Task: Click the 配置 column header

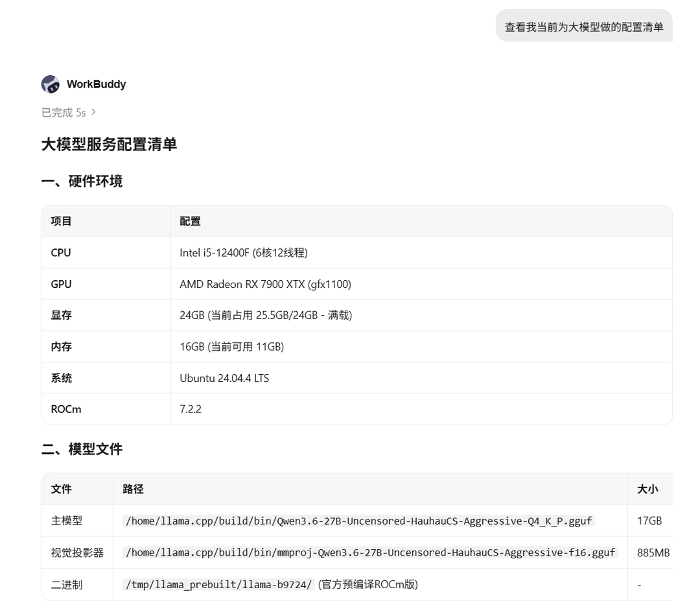Action: pos(190,221)
